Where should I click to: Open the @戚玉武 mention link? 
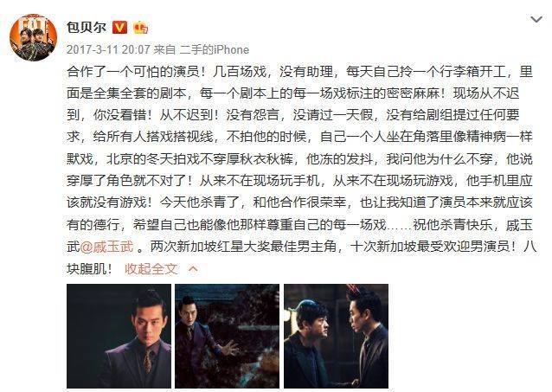(106, 247)
